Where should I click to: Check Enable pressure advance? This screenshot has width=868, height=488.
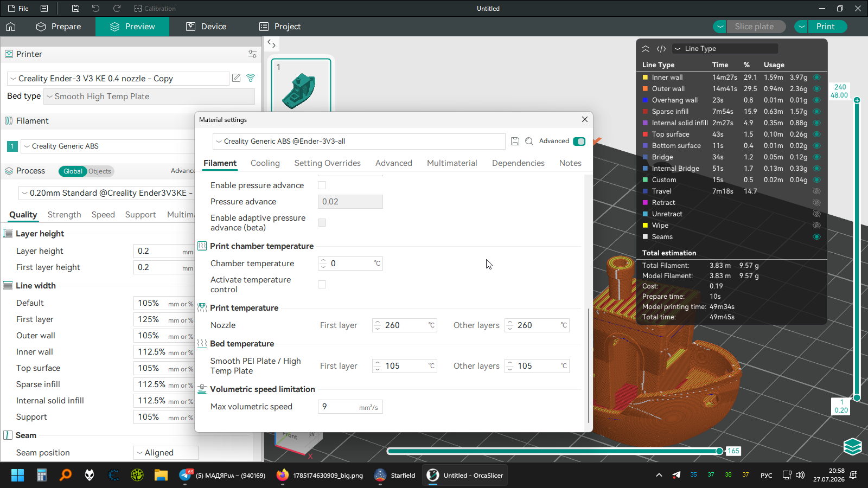(322, 185)
